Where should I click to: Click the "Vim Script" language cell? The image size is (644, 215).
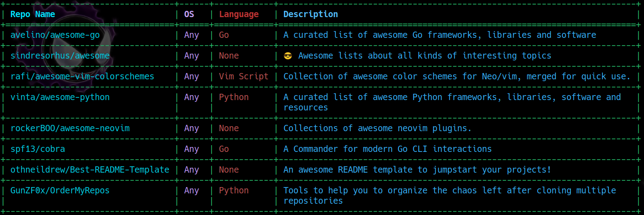tap(244, 76)
